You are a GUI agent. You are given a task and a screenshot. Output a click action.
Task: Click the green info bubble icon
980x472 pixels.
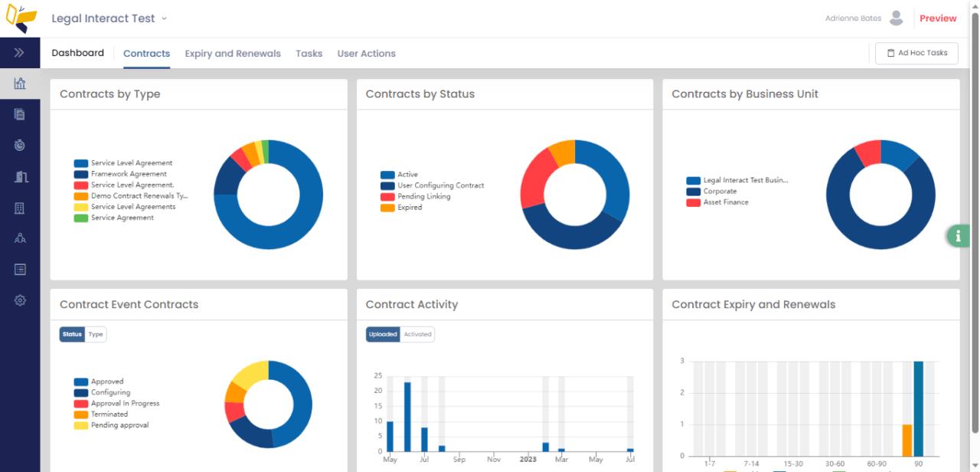click(958, 236)
